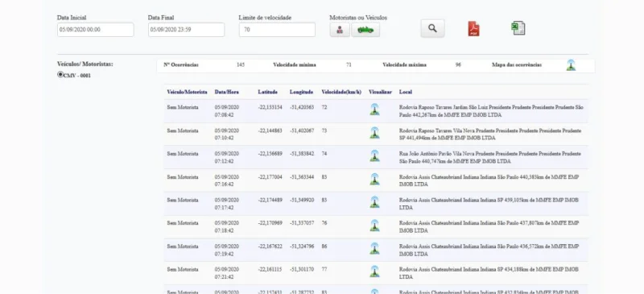644x294 pixels.
Task: Click Rua João Antônio Pavão address
Action: (490, 158)
